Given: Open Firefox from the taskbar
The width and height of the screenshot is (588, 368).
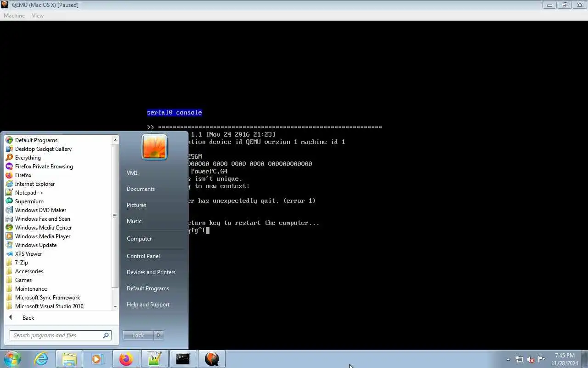Looking at the screenshot, I should (x=126, y=359).
